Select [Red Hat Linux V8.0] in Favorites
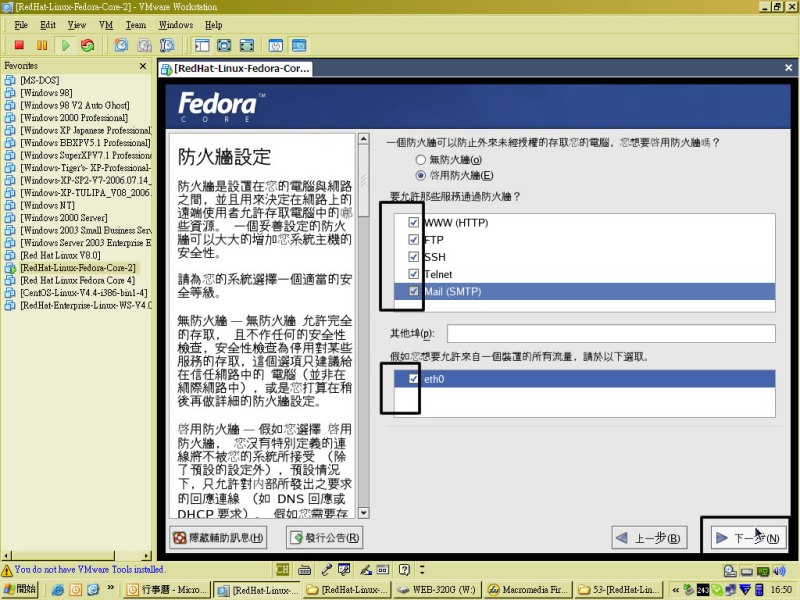The image size is (800, 600). (x=60, y=255)
